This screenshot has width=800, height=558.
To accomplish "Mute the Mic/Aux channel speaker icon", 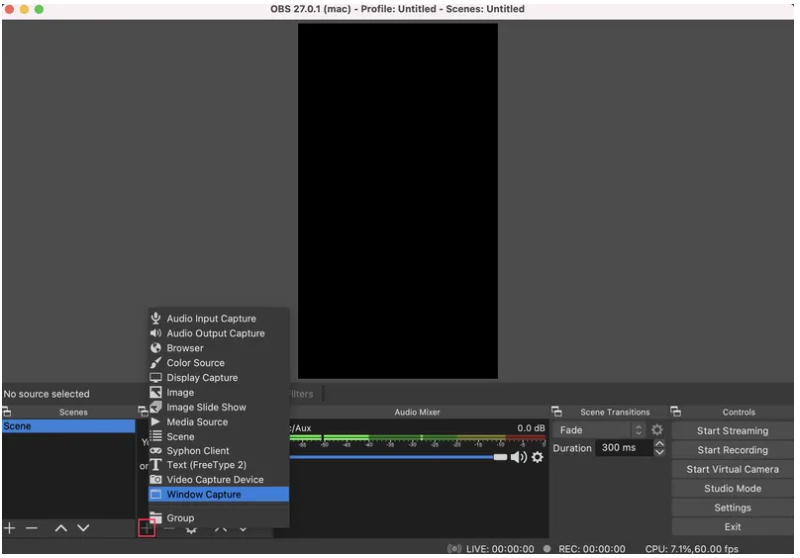I will tap(518, 457).
